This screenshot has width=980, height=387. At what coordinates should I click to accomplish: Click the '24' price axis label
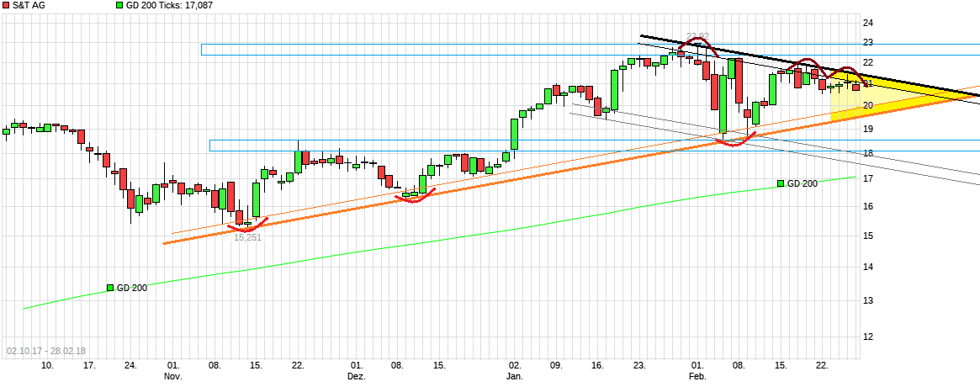click(868, 23)
